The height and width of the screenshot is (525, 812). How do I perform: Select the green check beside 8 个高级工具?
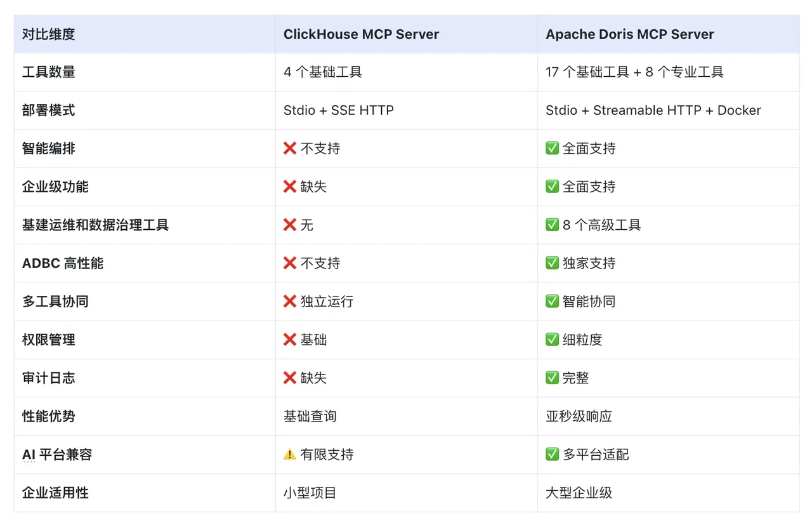pyautogui.click(x=553, y=225)
